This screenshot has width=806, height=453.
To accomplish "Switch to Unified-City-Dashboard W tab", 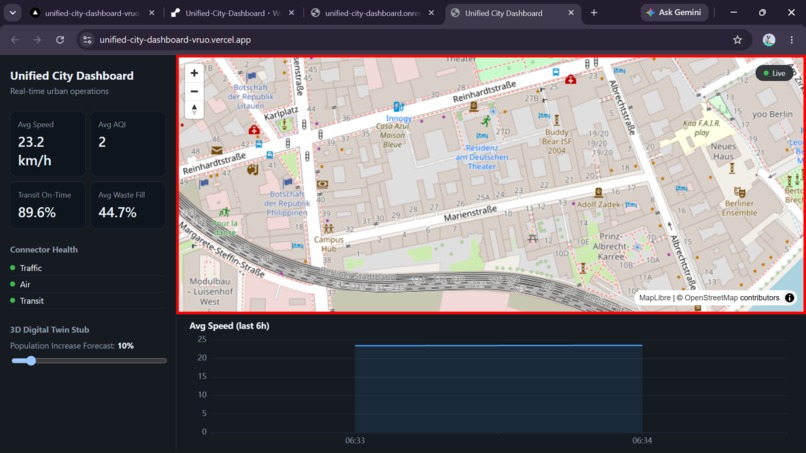I will (x=232, y=13).
